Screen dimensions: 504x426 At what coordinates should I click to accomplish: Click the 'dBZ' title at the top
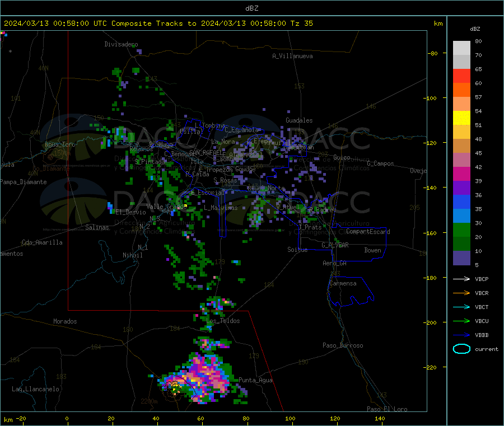[x=251, y=8]
